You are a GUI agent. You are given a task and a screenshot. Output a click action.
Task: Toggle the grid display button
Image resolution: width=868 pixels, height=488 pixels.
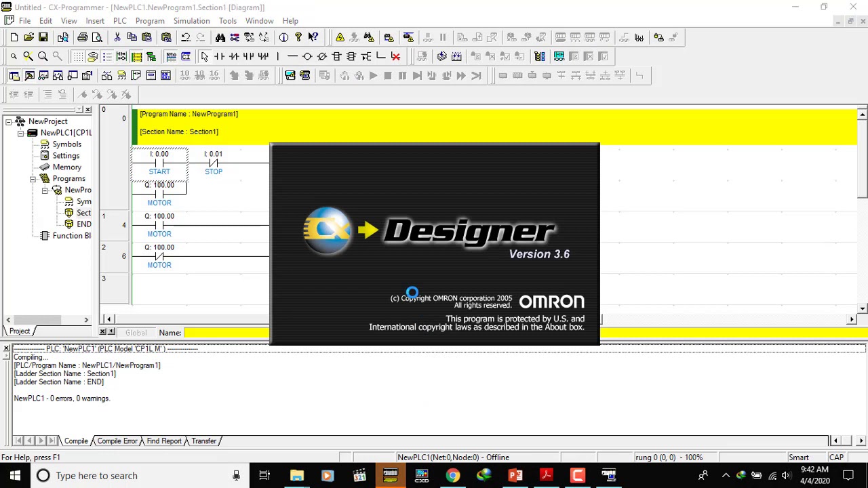click(78, 56)
